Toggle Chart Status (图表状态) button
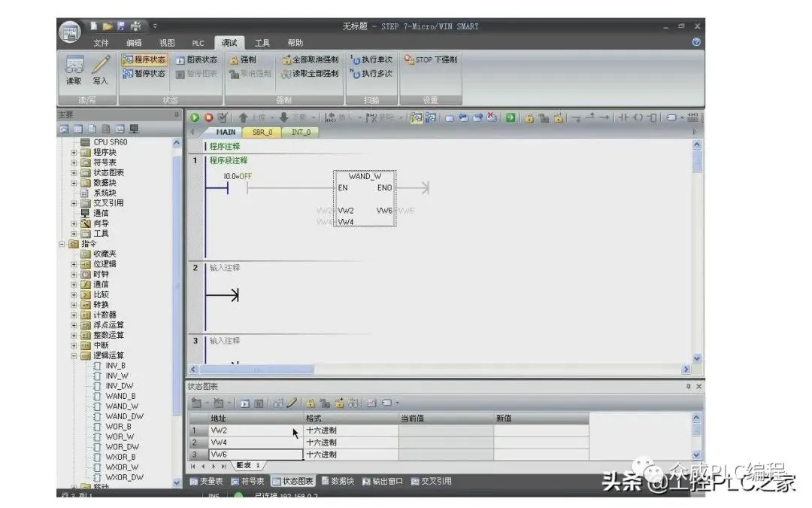This screenshot has height=508, width=812. tap(196, 59)
